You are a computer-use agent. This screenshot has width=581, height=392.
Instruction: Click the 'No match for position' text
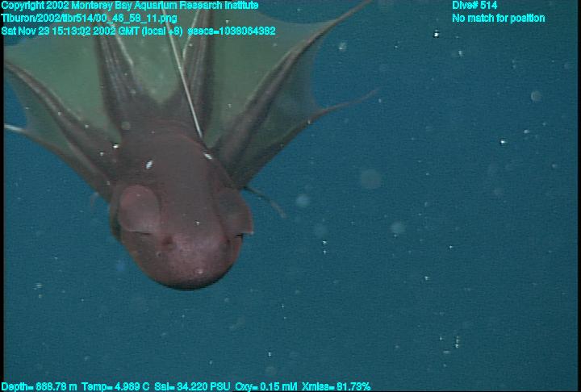pyautogui.click(x=499, y=19)
